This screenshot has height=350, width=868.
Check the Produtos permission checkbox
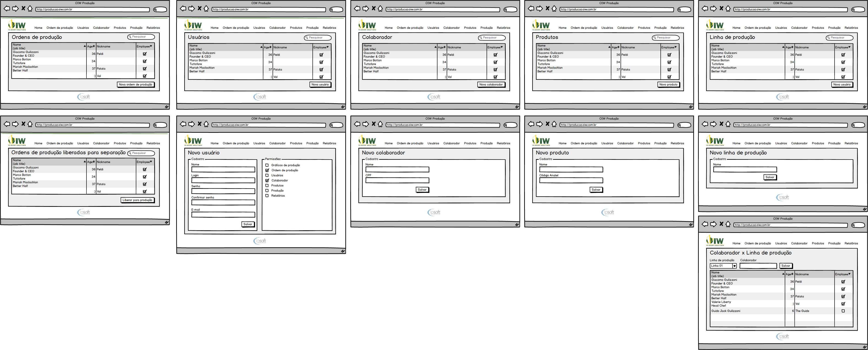pos(267,186)
